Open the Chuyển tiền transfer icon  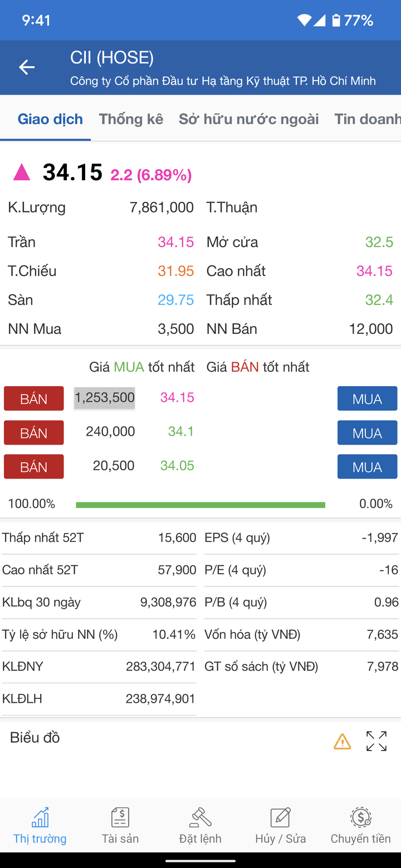(361, 818)
